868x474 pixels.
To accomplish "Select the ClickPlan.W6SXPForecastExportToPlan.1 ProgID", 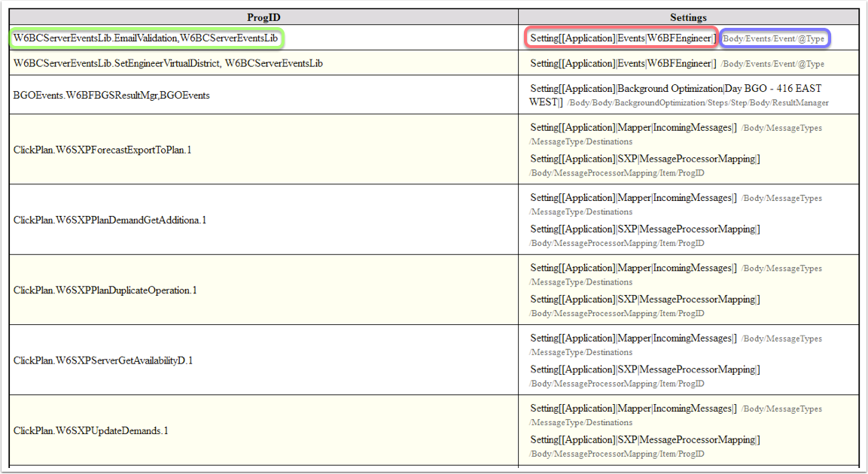I will [x=102, y=150].
